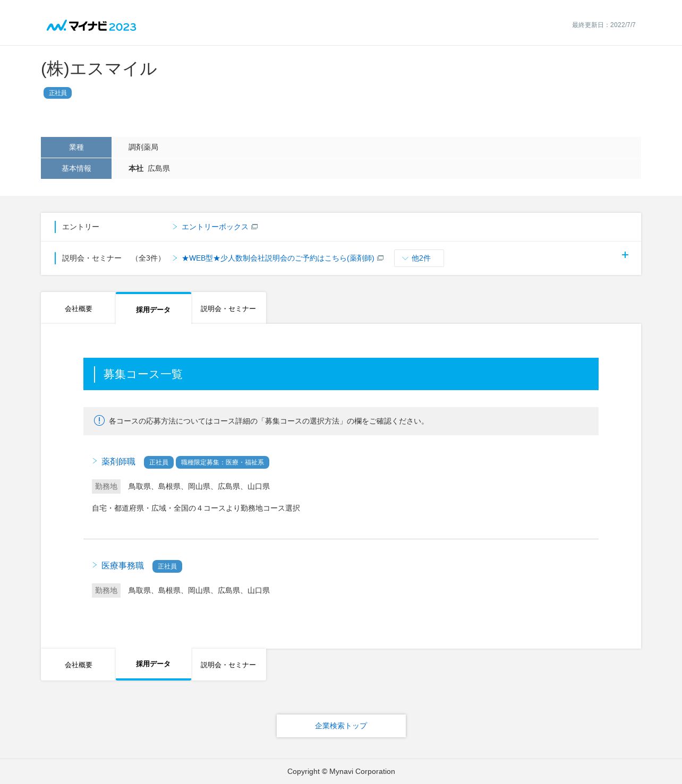Click the マイナビ2023 logo
The height and width of the screenshot is (784, 682).
[91, 26]
